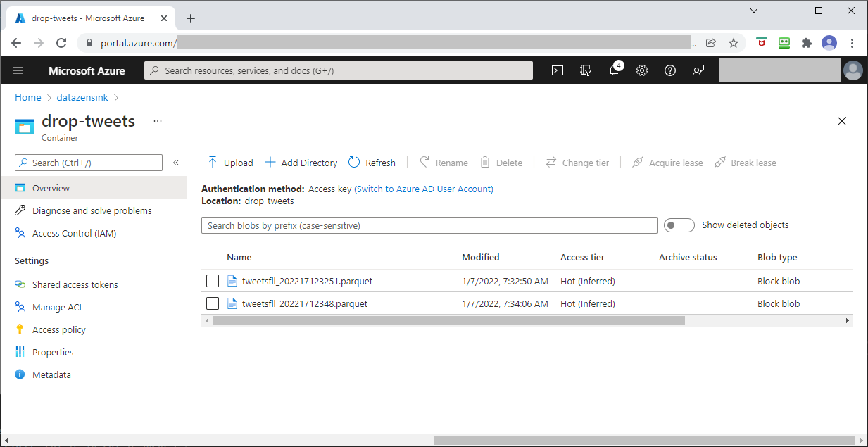The image size is (868, 447).
Task: Click the green extension icon in Chrome toolbar
Action: click(784, 43)
